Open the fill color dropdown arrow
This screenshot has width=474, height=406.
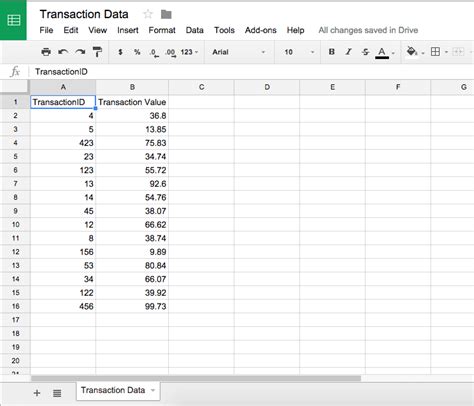(x=423, y=53)
